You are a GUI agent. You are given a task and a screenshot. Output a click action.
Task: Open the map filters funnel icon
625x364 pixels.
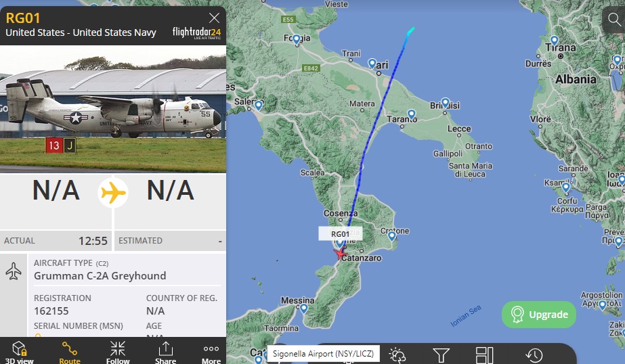441,355
